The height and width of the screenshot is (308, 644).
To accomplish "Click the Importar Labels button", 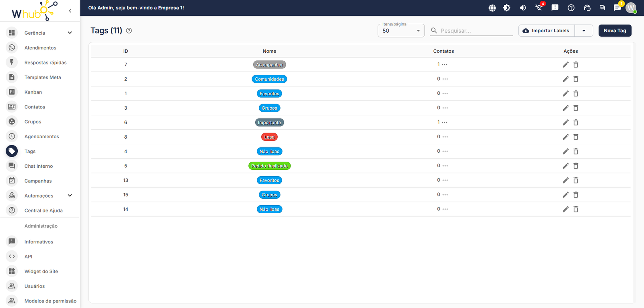I will tap(547, 31).
